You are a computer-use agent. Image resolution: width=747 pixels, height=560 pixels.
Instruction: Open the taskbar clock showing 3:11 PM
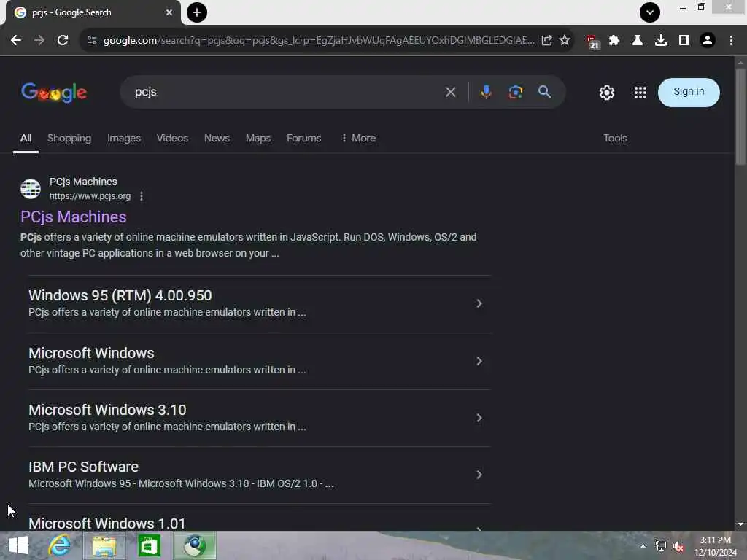tap(715, 546)
